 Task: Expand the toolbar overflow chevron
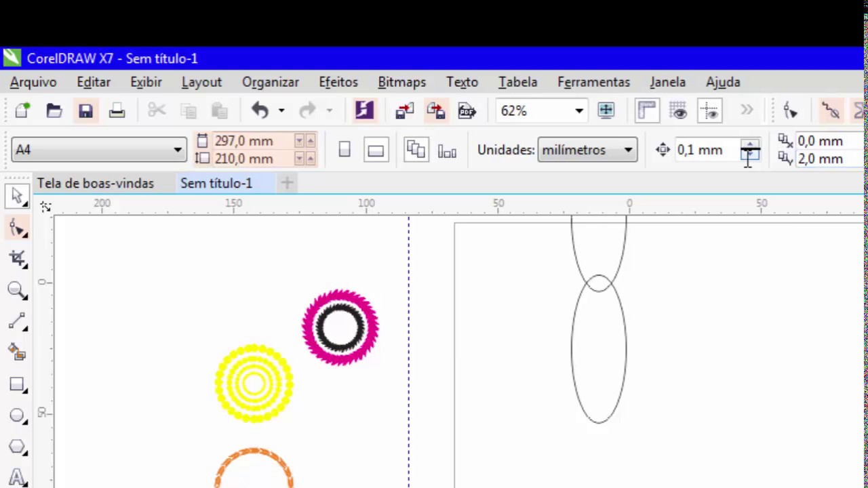(747, 110)
